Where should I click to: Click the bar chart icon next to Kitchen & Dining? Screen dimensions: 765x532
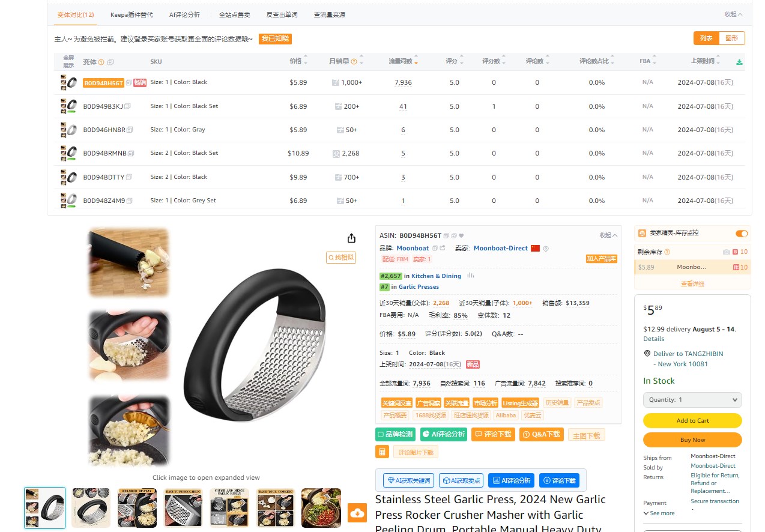(471, 276)
